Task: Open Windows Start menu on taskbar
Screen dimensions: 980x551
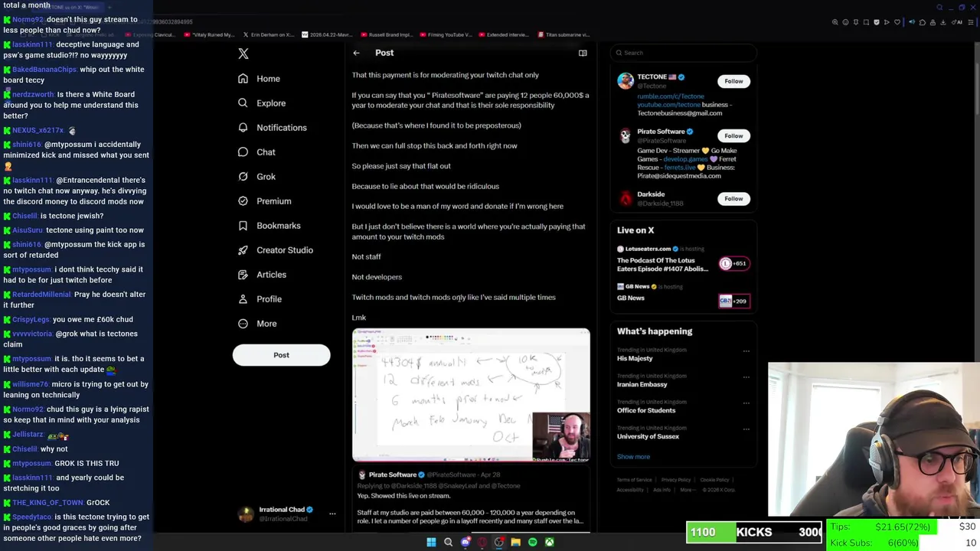Action: tap(431, 542)
